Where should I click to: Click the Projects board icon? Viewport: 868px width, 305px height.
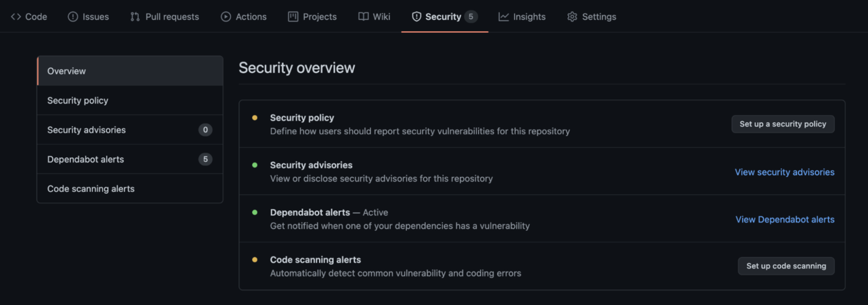(293, 17)
